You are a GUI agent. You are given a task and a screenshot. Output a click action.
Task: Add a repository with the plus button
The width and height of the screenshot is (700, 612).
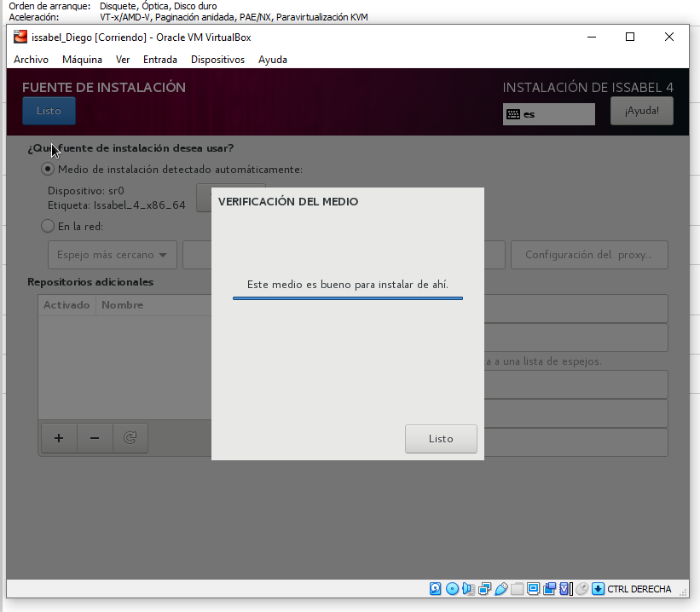tap(59, 438)
